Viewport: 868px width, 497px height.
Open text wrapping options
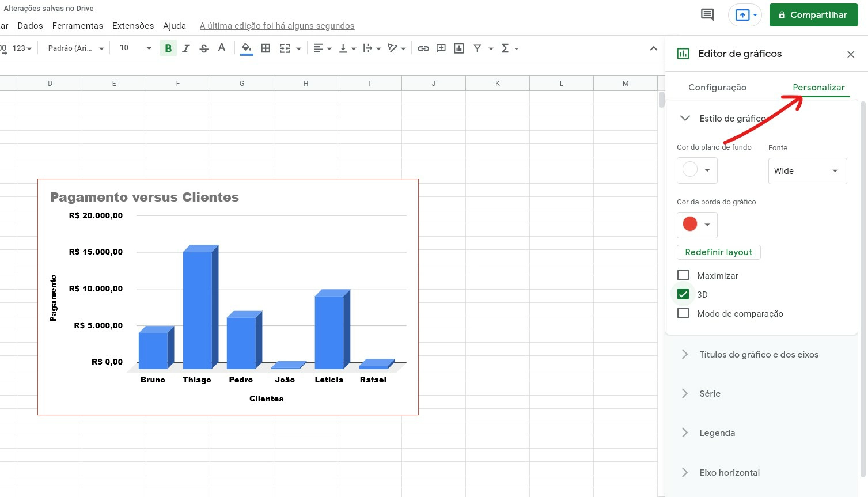[372, 48]
